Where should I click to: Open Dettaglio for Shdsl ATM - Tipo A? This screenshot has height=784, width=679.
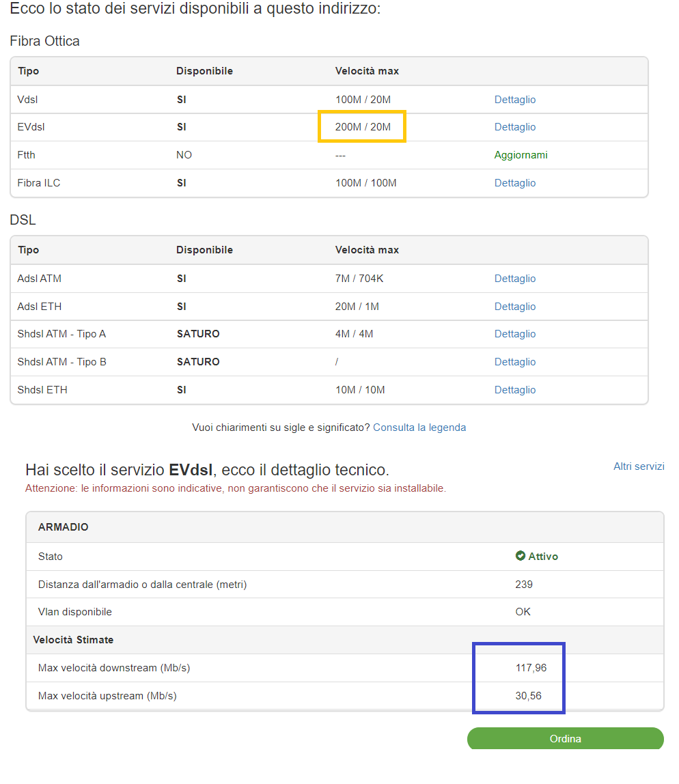click(x=514, y=334)
